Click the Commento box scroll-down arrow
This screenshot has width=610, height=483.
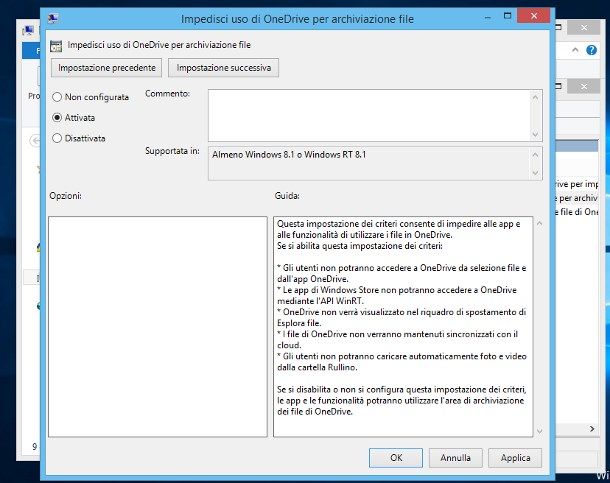[x=535, y=134]
